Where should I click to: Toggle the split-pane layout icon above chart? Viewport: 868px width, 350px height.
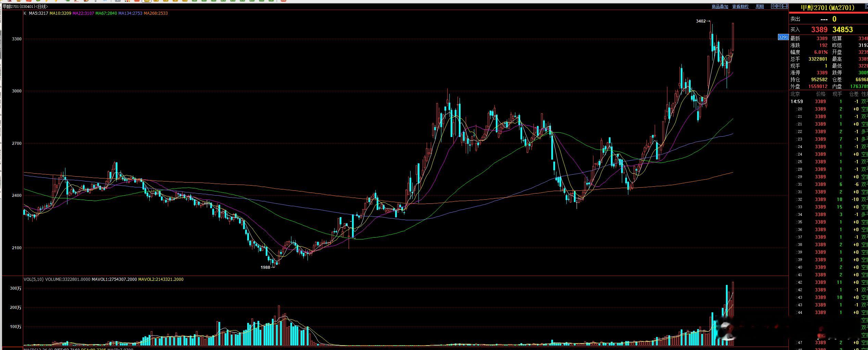tap(785, 6)
